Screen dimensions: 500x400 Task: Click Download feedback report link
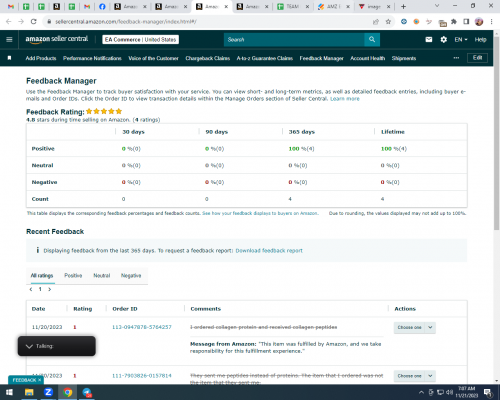coord(269,250)
